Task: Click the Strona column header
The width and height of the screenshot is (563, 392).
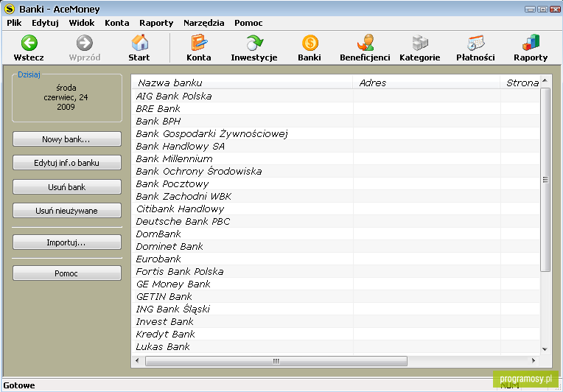Action: tap(520, 83)
